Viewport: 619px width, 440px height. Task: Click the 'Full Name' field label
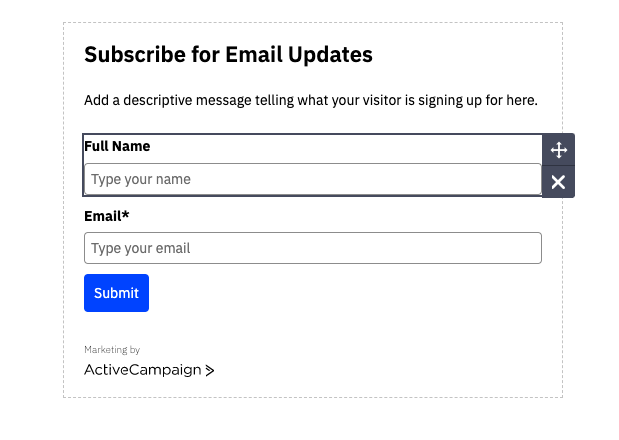(x=117, y=146)
